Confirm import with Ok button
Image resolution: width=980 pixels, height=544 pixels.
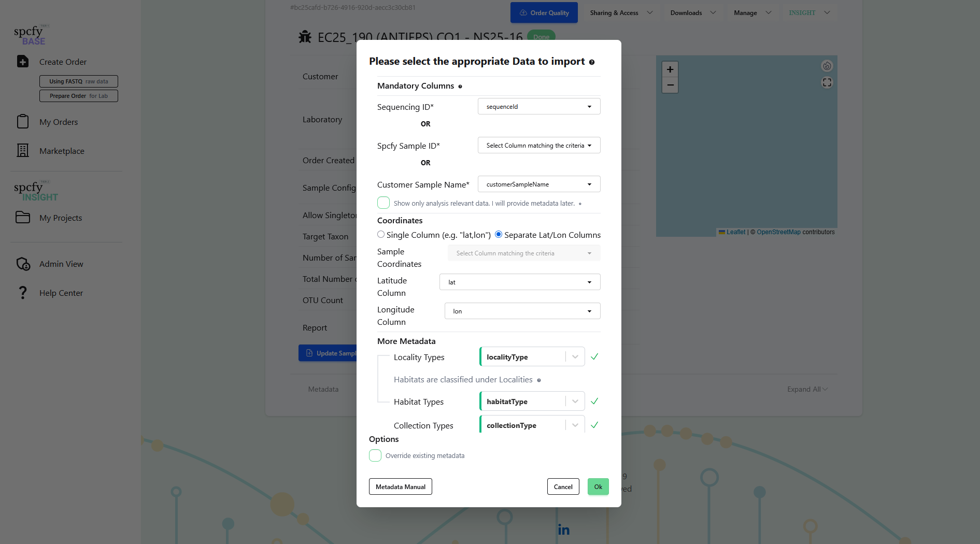pos(598,486)
